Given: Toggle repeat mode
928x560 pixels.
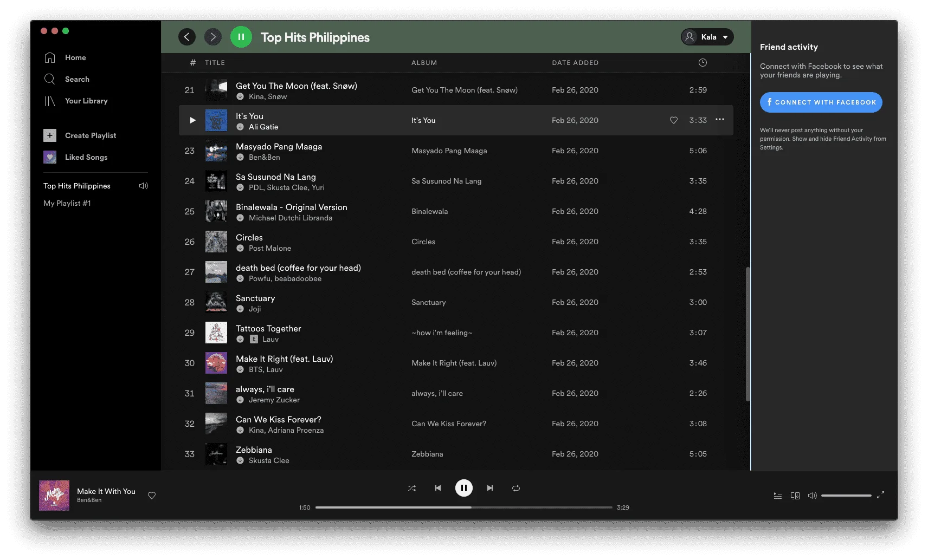Looking at the screenshot, I should pos(516,488).
